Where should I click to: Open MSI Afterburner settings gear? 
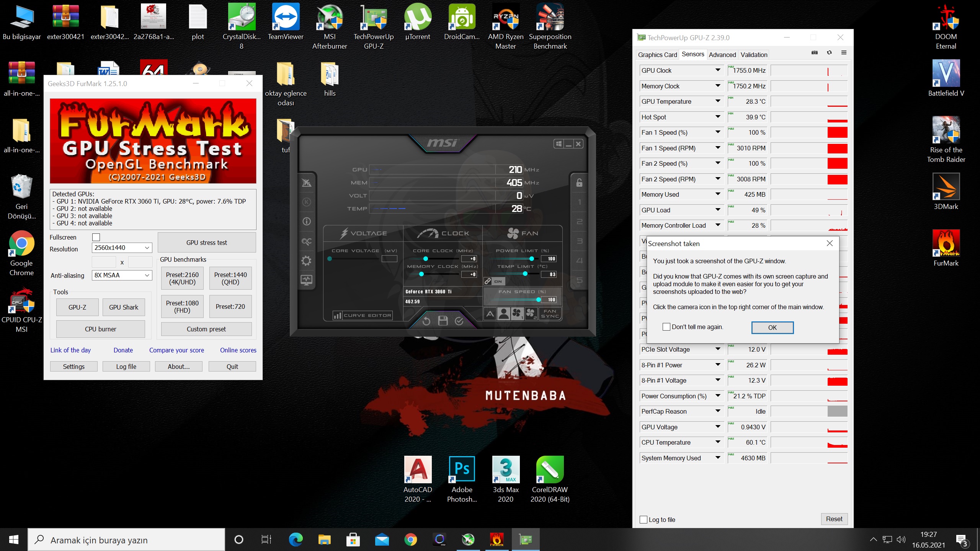click(306, 261)
